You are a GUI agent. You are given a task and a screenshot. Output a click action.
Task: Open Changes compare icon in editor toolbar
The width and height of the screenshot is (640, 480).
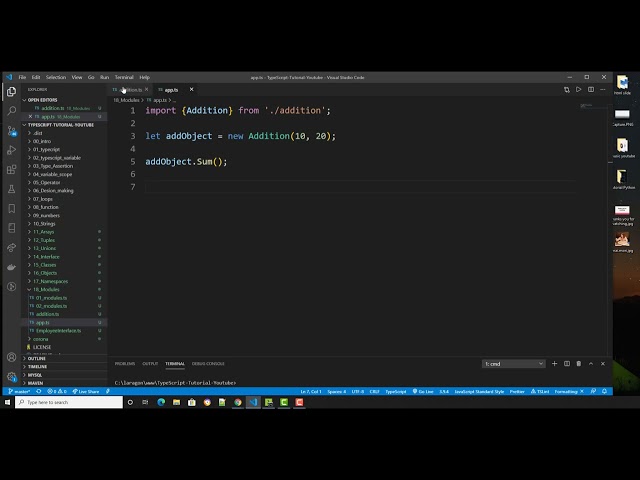[x=567, y=89]
